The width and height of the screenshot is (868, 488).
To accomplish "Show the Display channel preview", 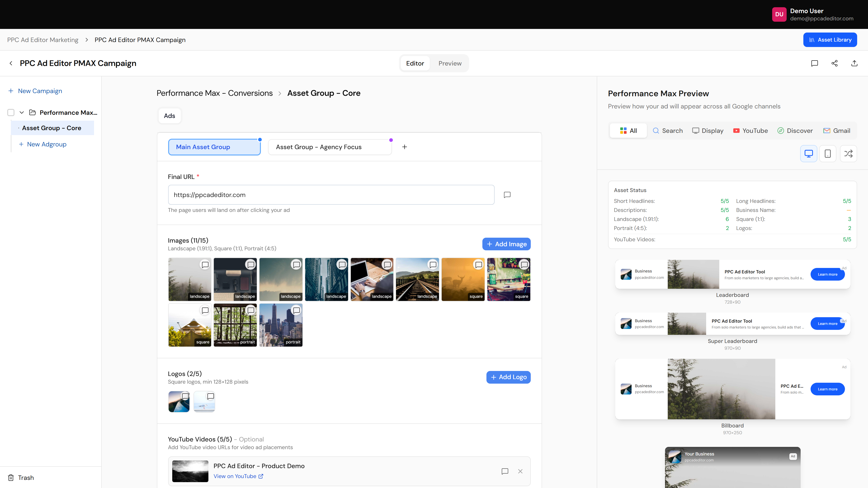I will pyautogui.click(x=708, y=131).
